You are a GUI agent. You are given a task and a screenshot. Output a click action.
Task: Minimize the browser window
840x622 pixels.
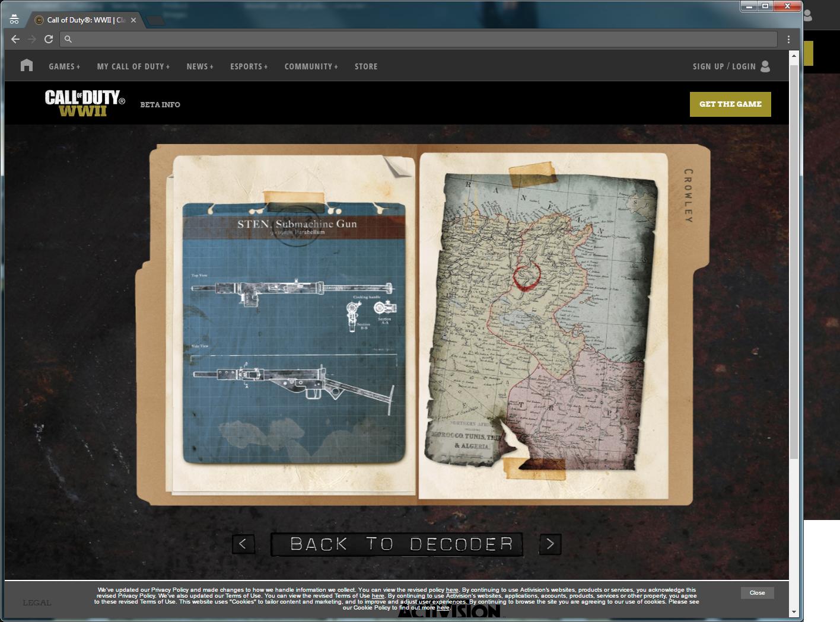coord(749,6)
